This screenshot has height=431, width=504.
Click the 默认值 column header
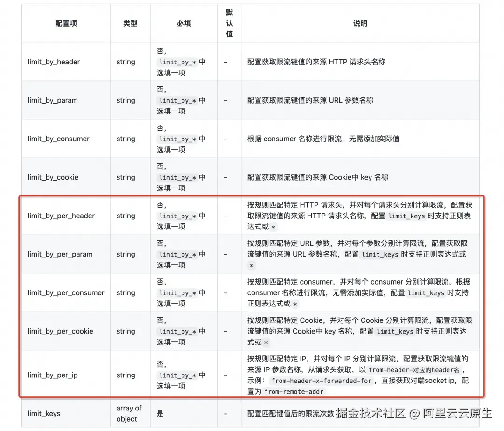228,23
